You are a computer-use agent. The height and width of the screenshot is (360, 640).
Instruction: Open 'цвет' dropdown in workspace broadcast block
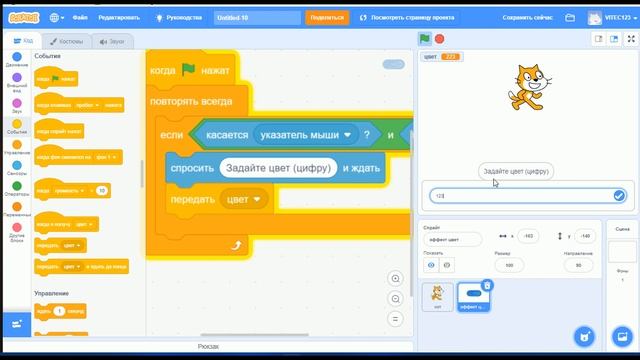coord(244,200)
